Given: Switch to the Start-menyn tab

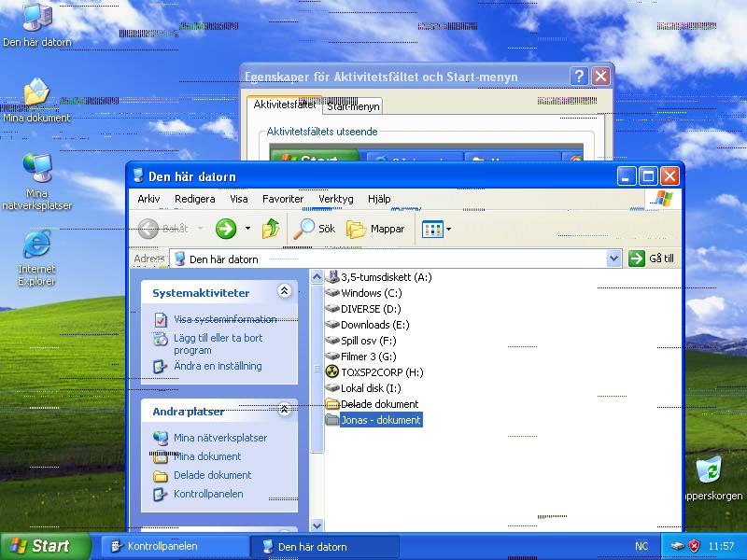Looking at the screenshot, I should click(x=353, y=106).
